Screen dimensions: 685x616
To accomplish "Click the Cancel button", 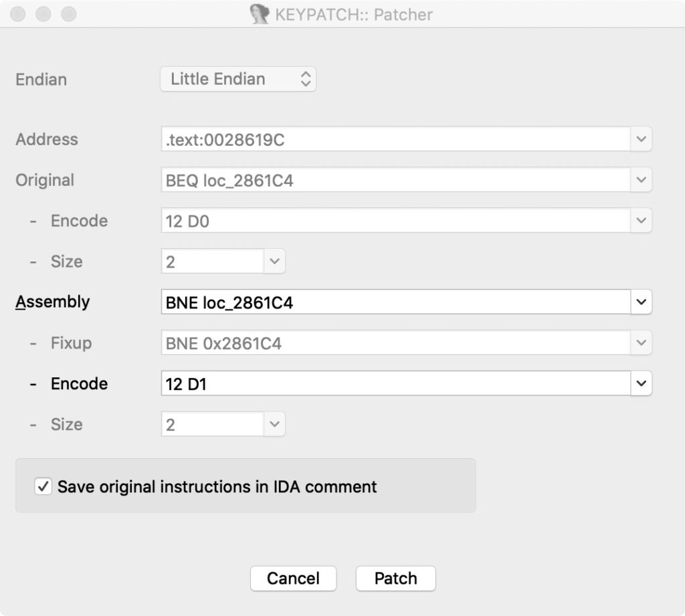I will click(293, 579).
